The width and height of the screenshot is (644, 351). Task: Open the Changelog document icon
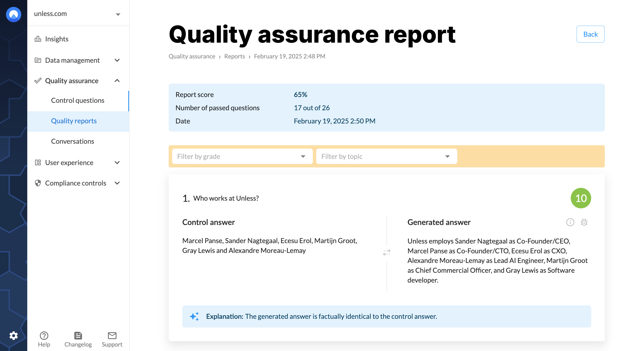click(x=78, y=335)
